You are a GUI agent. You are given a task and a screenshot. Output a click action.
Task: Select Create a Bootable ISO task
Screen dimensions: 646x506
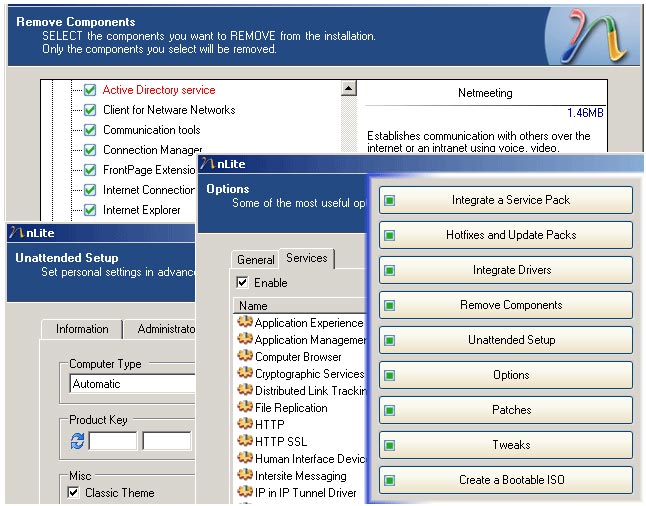[506, 480]
